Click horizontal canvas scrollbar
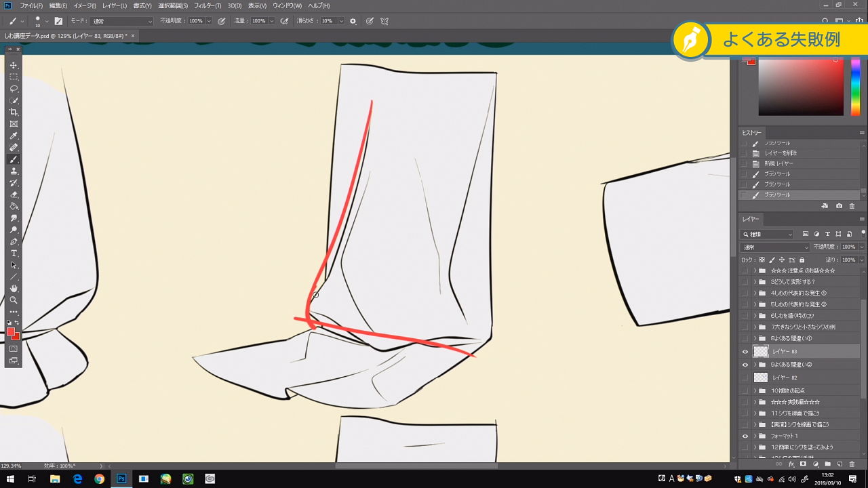 point(416,466)
